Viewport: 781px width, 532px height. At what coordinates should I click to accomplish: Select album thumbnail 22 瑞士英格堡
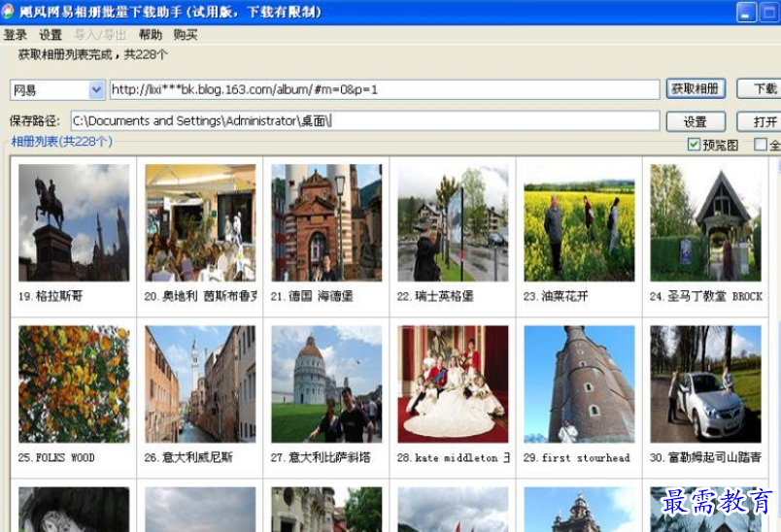pyautogui.click(x=453, y=222)
